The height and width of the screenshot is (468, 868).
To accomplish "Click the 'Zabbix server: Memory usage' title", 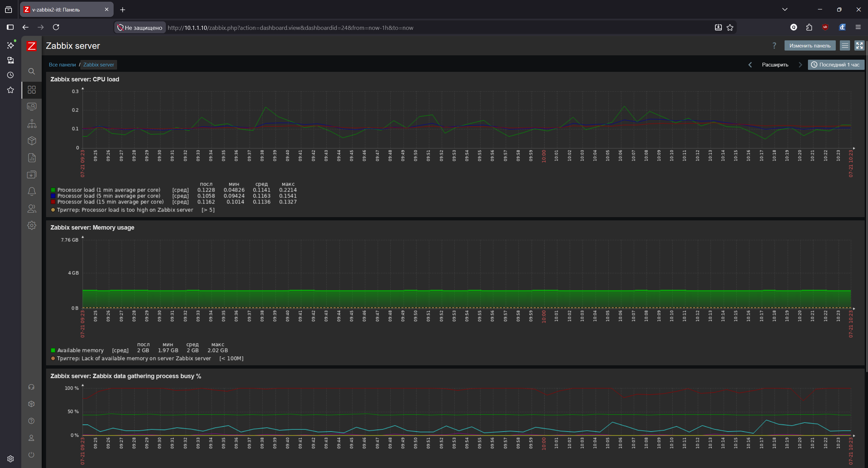I will pos(92,228).
